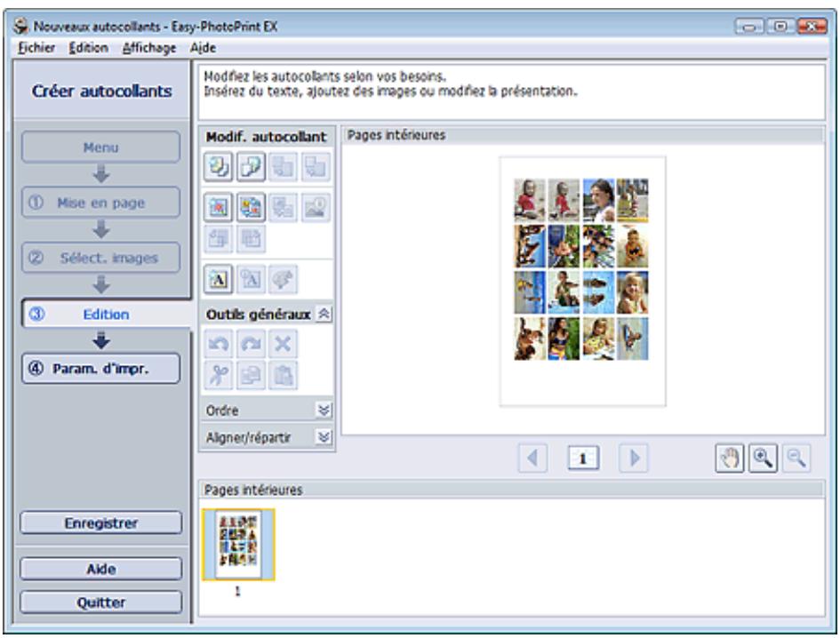Click the Aide button in left panel
Screen dimensions: 840x638
[100, 569]
